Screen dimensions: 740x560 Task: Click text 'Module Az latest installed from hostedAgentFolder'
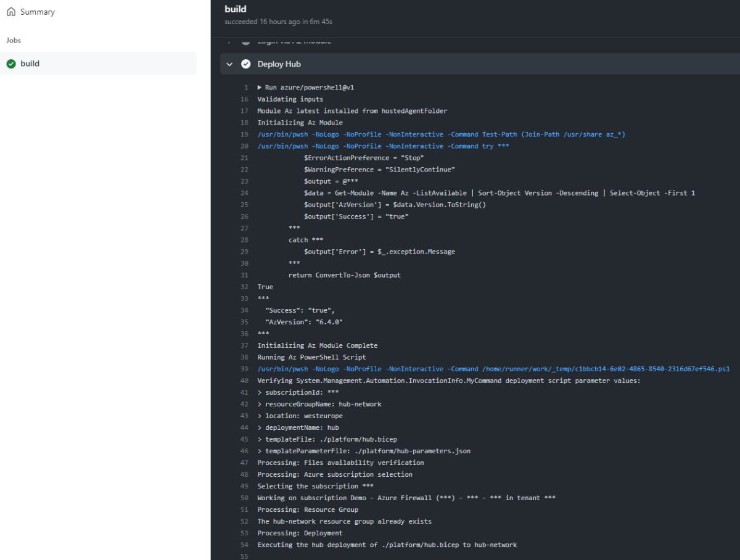(x=352, y=111)
